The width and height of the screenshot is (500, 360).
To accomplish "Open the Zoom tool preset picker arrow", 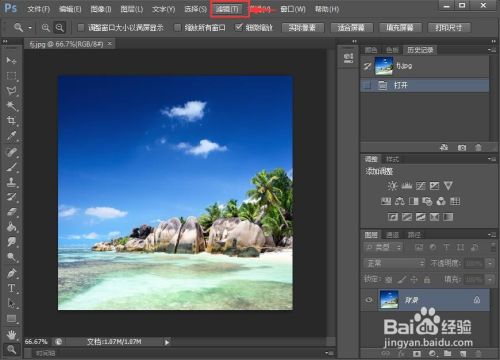I will (30, 28).
